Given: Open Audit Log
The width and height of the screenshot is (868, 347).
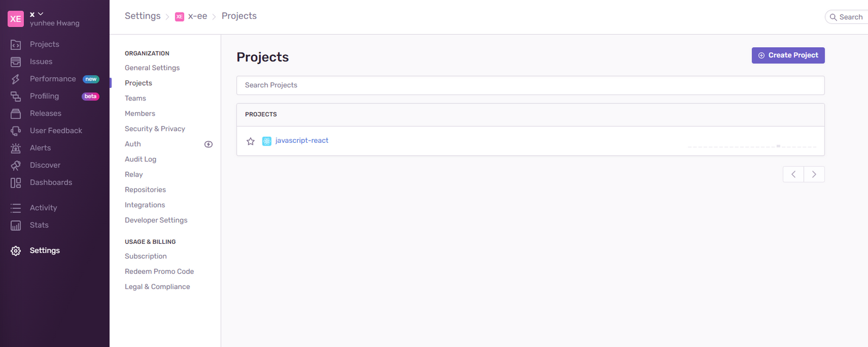Looking at the screenshot, I should pos(141,159).
